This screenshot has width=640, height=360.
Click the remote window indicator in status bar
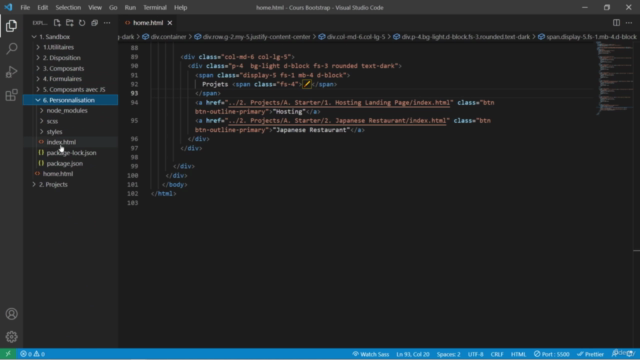click(x=8, y=354)
